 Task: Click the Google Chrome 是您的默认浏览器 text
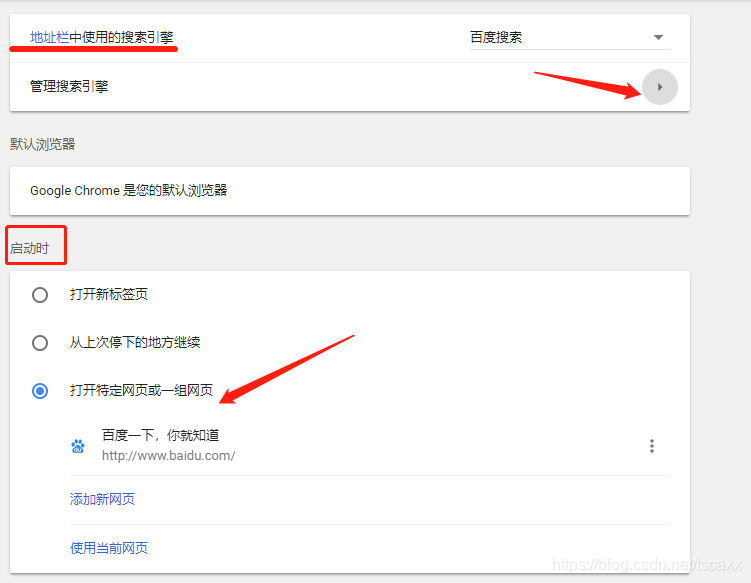pos(128,191)
